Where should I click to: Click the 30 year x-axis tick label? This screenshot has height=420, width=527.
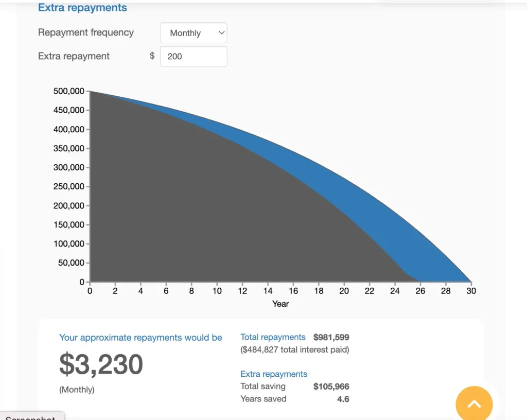click(x=471, y=291)
